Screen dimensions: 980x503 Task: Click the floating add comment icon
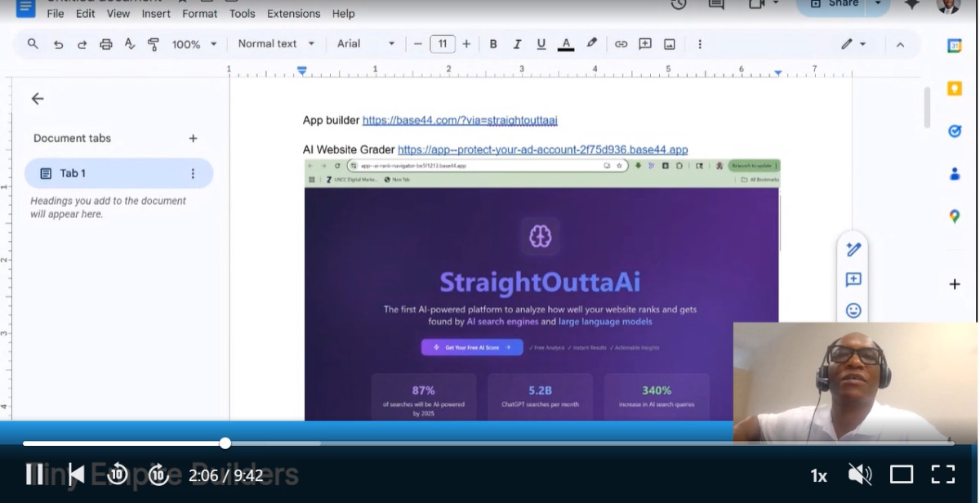(x=853, y=280)
